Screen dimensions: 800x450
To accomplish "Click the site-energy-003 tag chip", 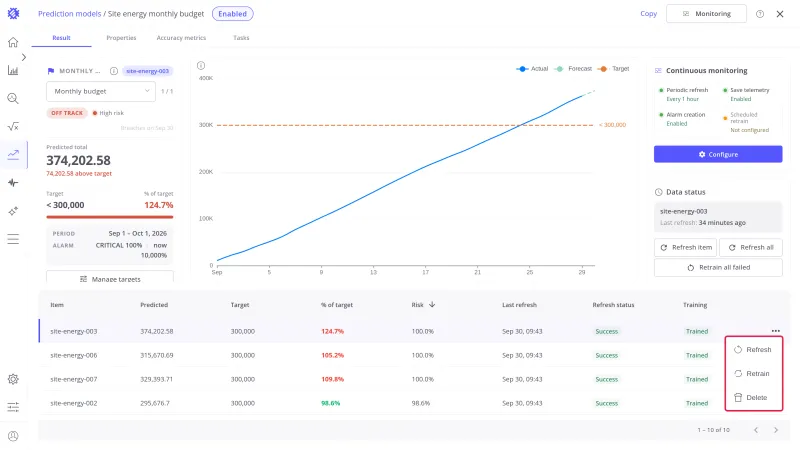I will pos(147,71).
